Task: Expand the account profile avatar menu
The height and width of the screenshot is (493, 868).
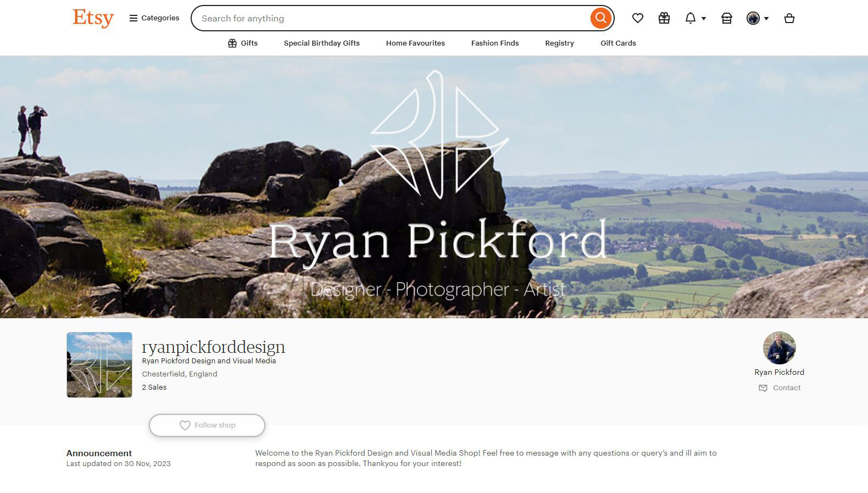Action: (x=758, y=18)
